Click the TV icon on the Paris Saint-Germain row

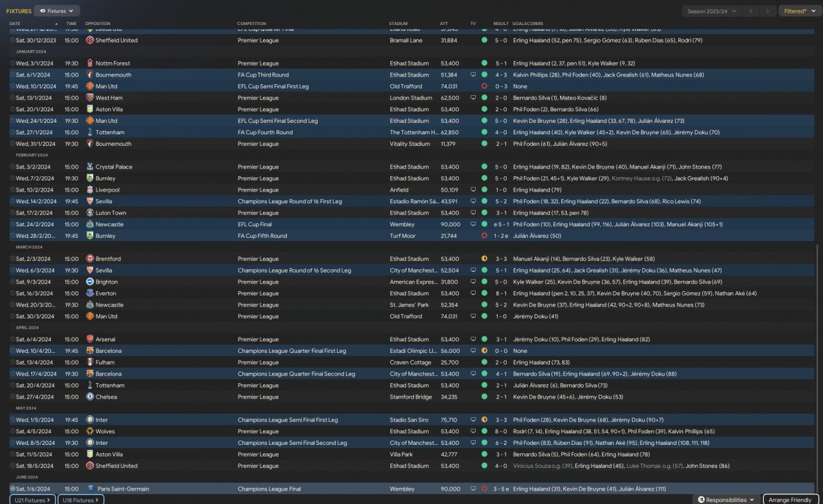click(x=473, y=489)
